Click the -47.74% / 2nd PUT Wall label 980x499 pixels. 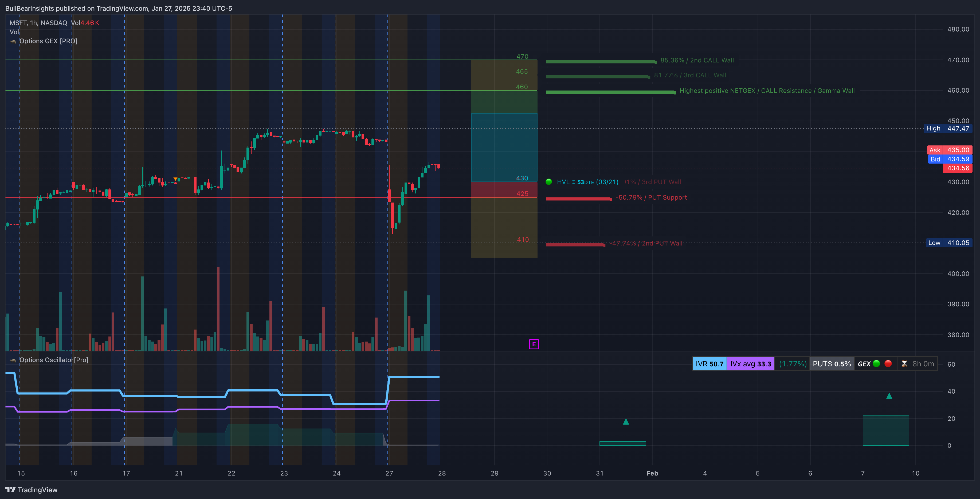pyautogui.click(x=646, y=243)
